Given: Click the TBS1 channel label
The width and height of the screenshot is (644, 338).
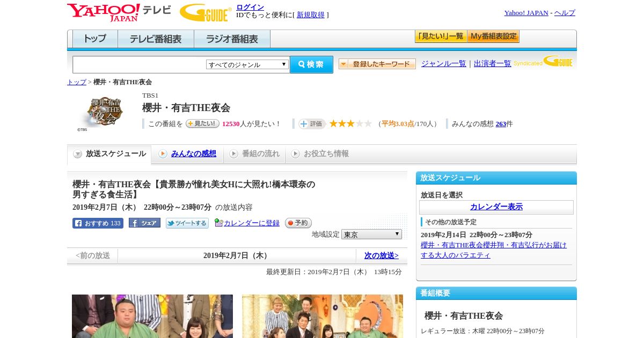Looking at the screenshot, I should (150, 95).
